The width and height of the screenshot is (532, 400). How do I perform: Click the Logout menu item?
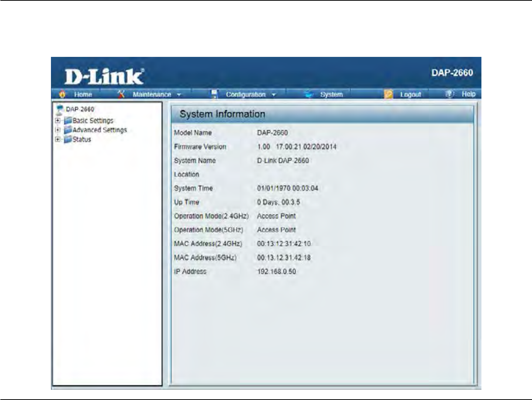coord(411,95)
